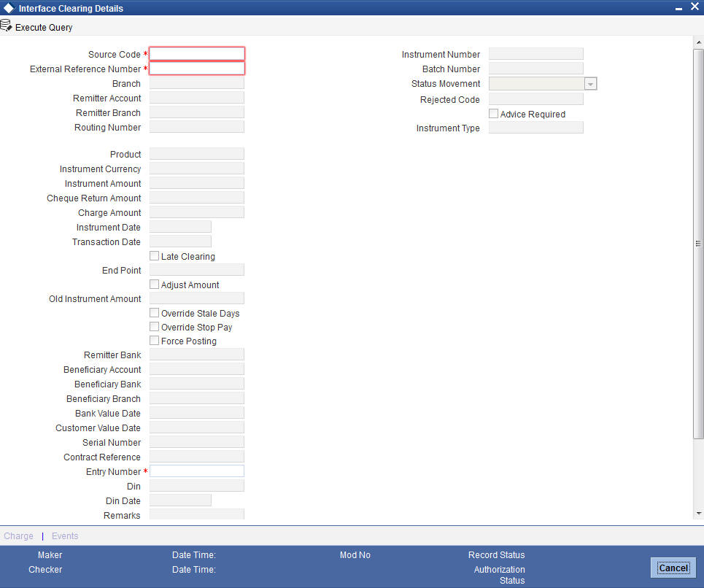The height and width of the screenshot is (588, 704).
Task: Click the Entry Number input field
Action: pyautogui.click(x=197, y=471)
